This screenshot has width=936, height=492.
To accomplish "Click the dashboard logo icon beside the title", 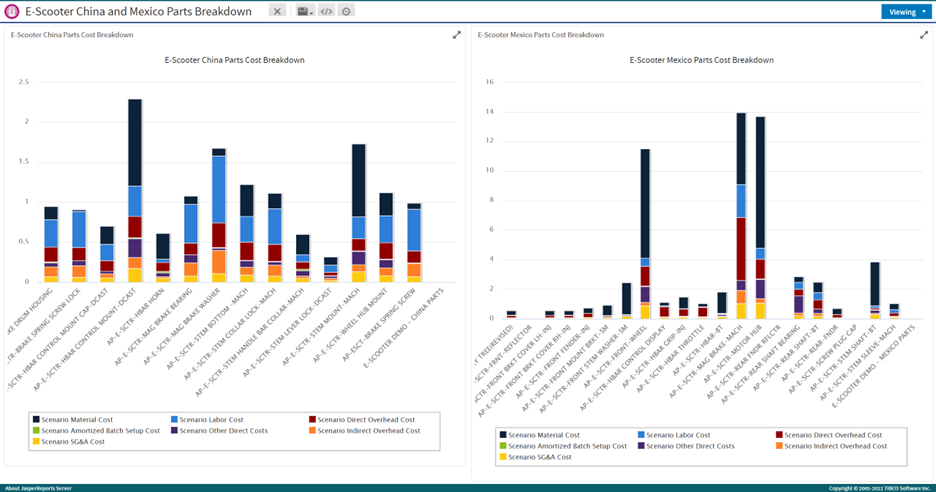I will [x=11, y=11].
